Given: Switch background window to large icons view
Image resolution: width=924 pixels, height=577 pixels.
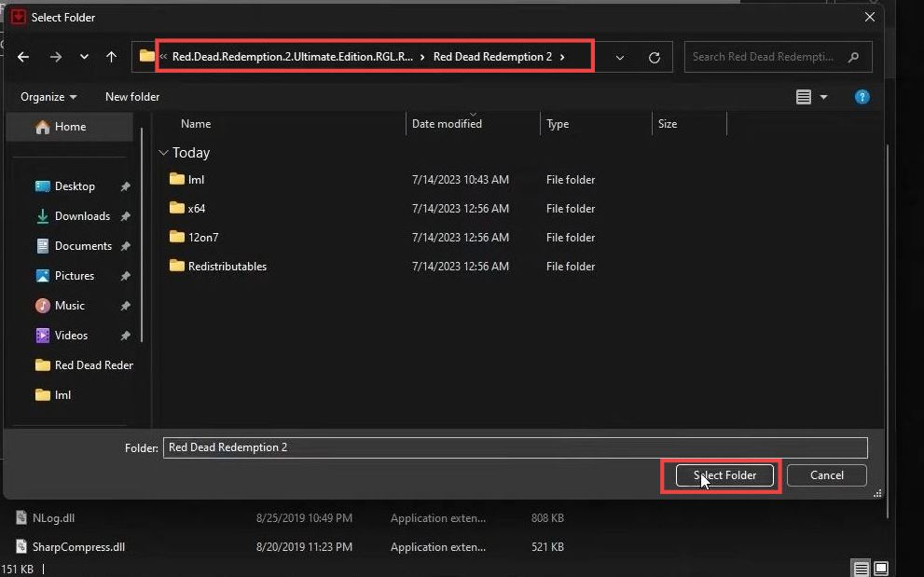Looking at the screenshot, I should point(881,569).
